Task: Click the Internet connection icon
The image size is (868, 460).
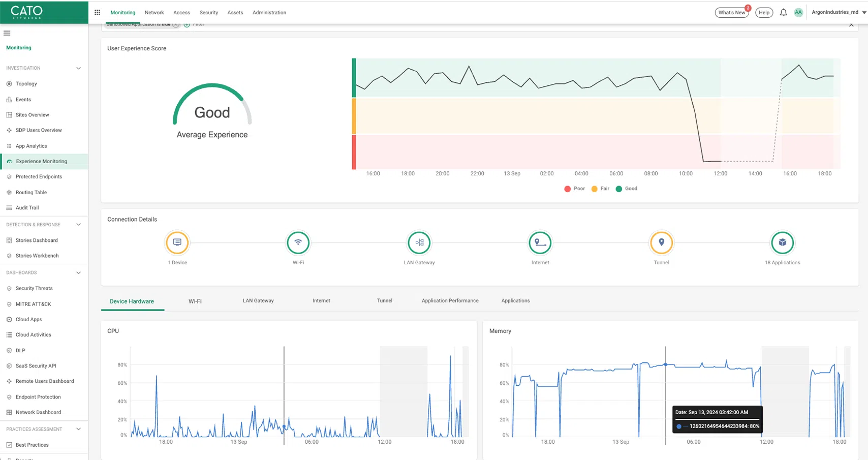Action: point(540,242)
